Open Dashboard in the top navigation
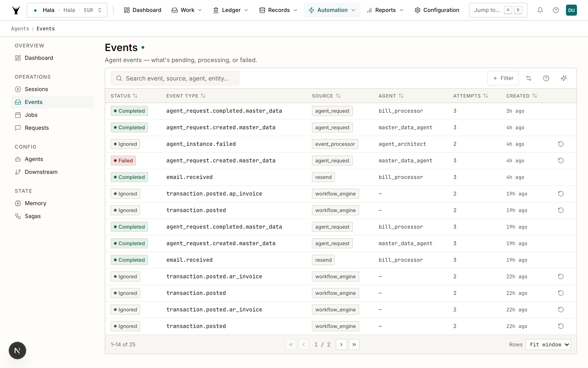 (142, 10)
